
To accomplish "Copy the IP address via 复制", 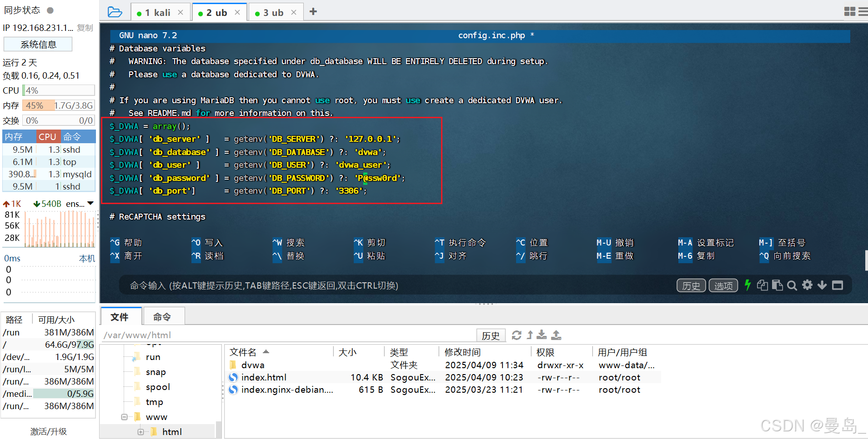I will point(85,28).
